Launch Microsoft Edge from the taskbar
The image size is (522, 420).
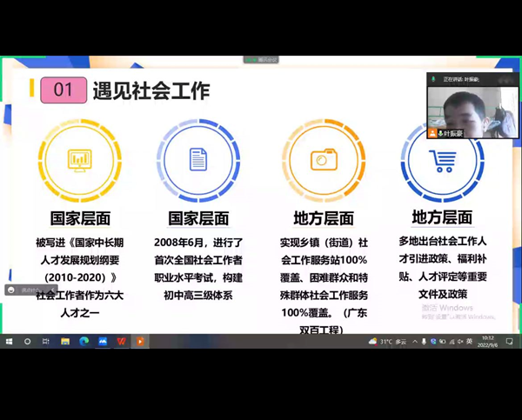click(x=84, y=342)
